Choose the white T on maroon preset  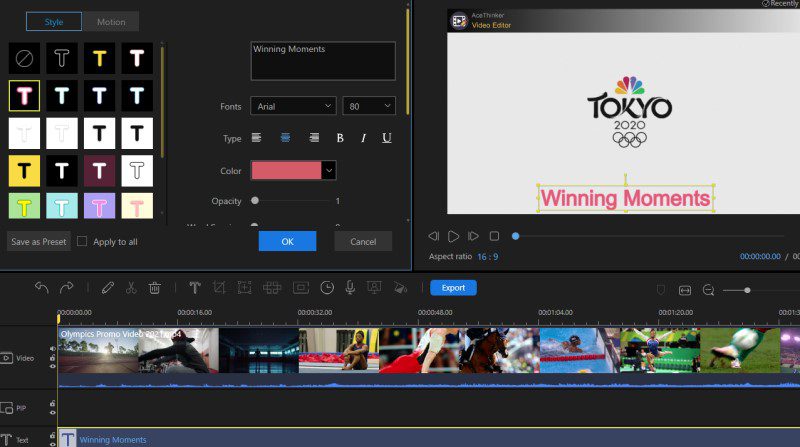coord(99,170)
